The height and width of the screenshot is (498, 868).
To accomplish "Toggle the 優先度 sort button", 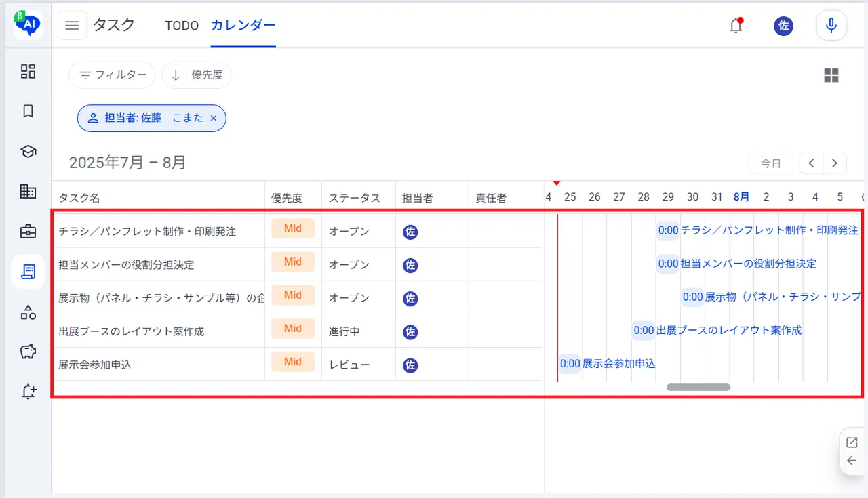I will tap(197, 75).
